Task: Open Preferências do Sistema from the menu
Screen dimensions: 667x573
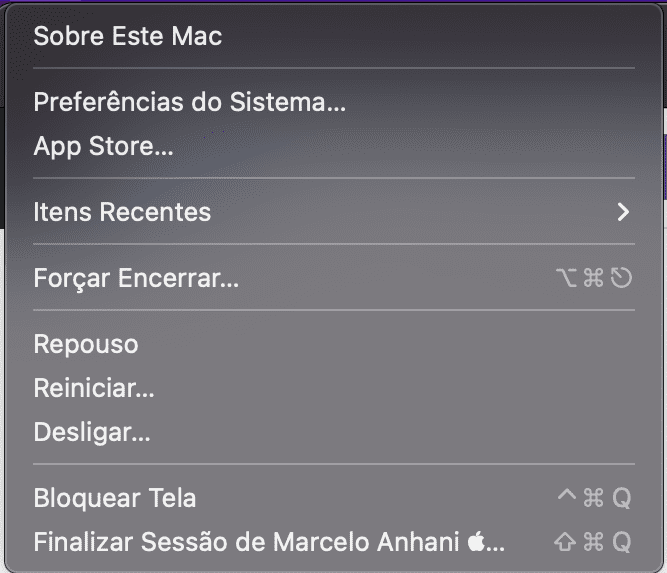Action: 189,102
